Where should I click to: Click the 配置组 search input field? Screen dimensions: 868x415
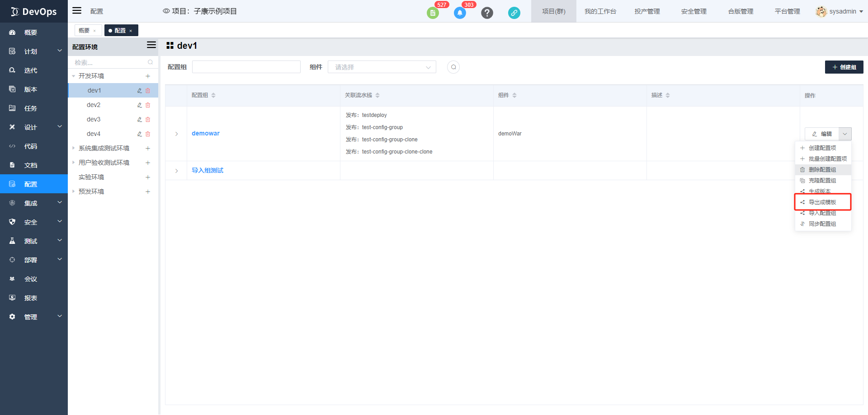(x=246, y=67)
